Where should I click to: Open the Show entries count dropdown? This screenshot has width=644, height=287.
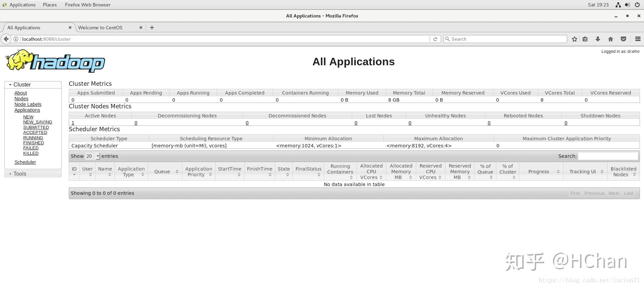click(x=93, y=156)
